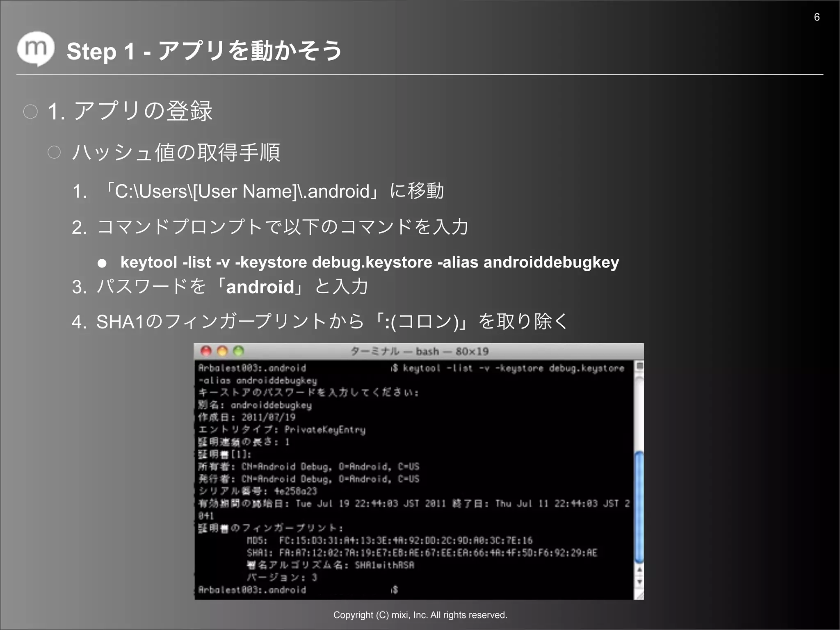The width and height of the screenshot is (840, 630).
Task: Click the SHA1 fingerprint line in terminal
Action: coord(422,553)
